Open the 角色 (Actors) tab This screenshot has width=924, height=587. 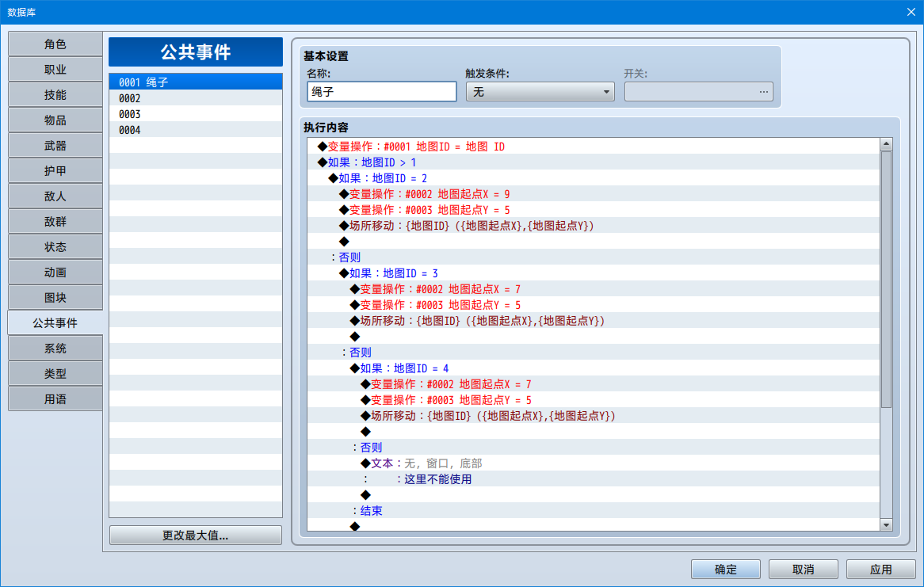pyautogui.click(x=55, y=44)
